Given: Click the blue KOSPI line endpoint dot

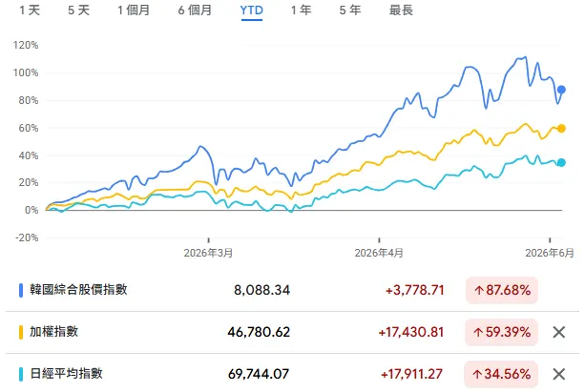Looking at the screenshot, I should (561, 90).
